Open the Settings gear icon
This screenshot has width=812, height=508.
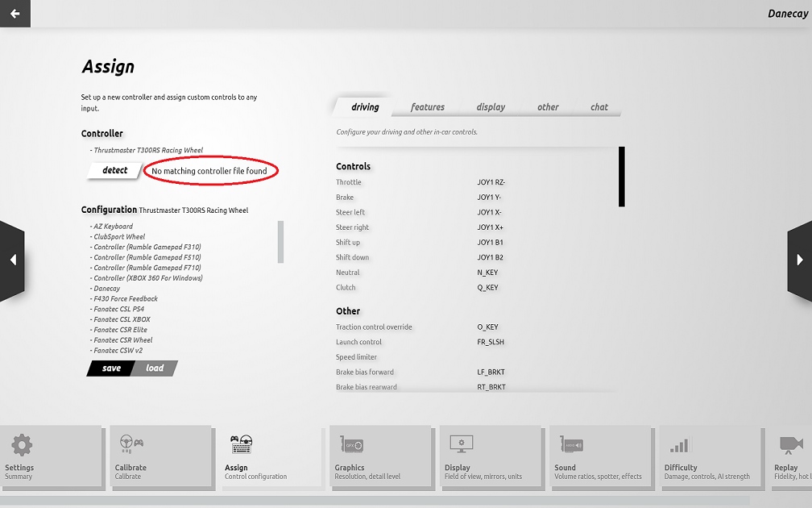point(22,445)
